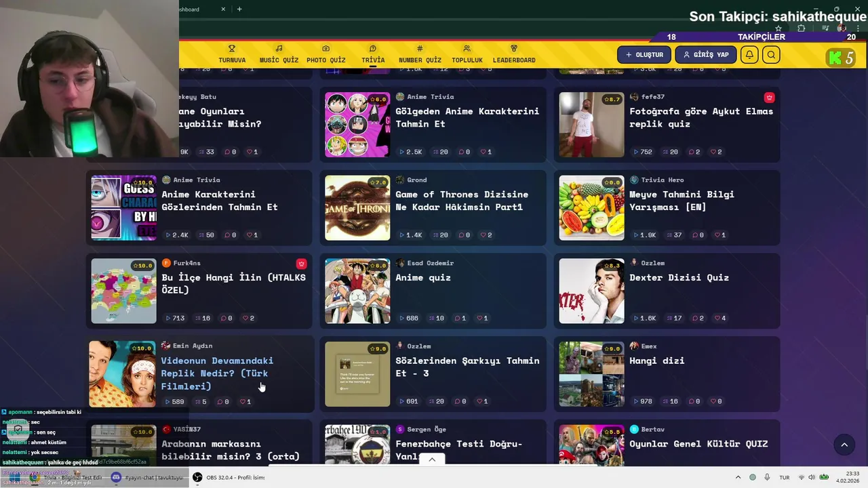Bookmark this page with the star icon
Screen dimensions: 868x488
[x=778, y=28]
